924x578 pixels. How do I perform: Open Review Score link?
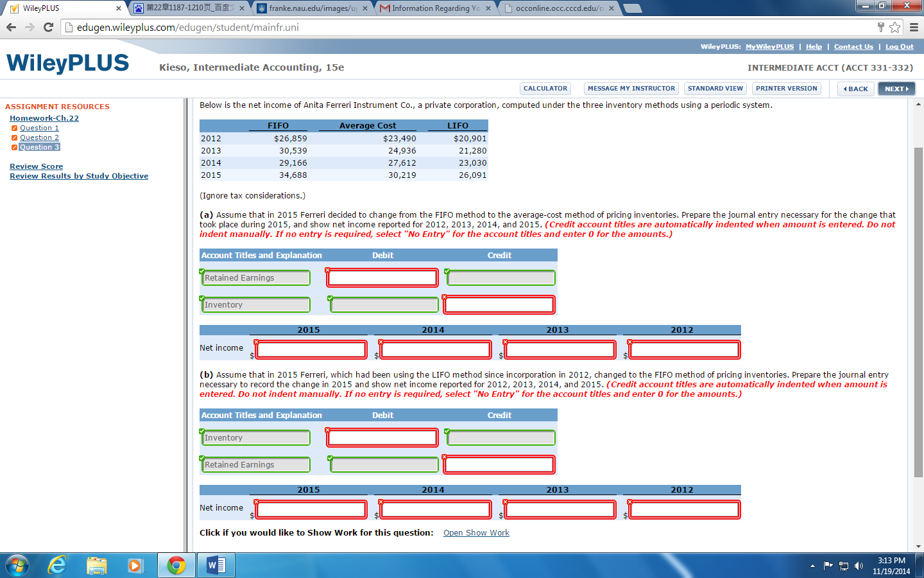(x=36, y=166)
